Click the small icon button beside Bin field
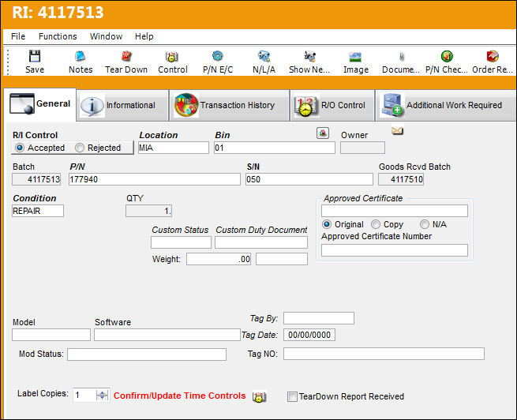The height and width of the screenshot is (420, 517). (x=323, y=133)
